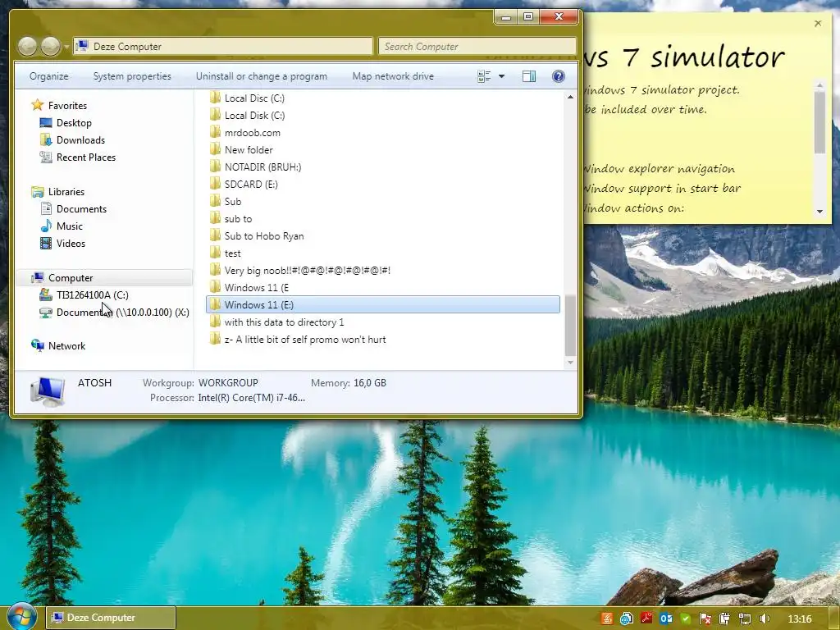Click the volume speaker tray icon
Viewport: 840px width, 630px height.
point(765,619)
